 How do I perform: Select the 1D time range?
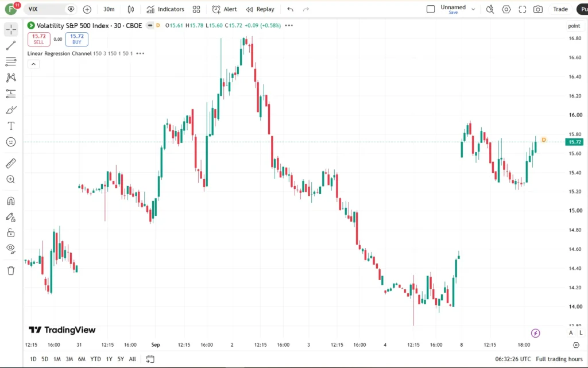click(33, 359)
